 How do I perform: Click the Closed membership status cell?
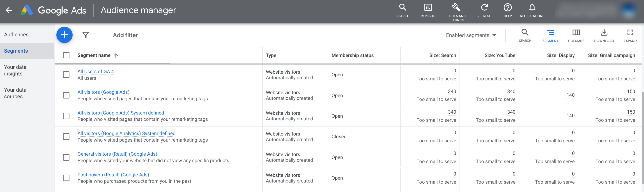click(339, 136)
